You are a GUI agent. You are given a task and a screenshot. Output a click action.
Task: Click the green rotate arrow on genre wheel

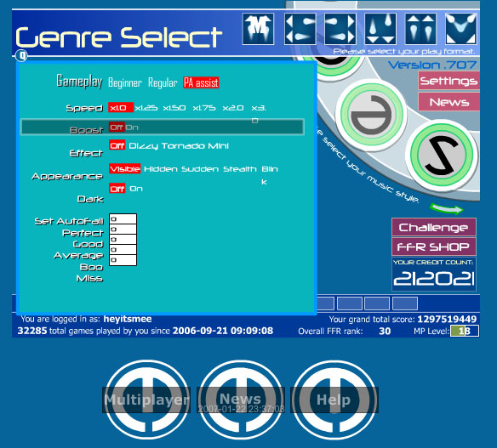pyautogui.click(x=447, y=209)
